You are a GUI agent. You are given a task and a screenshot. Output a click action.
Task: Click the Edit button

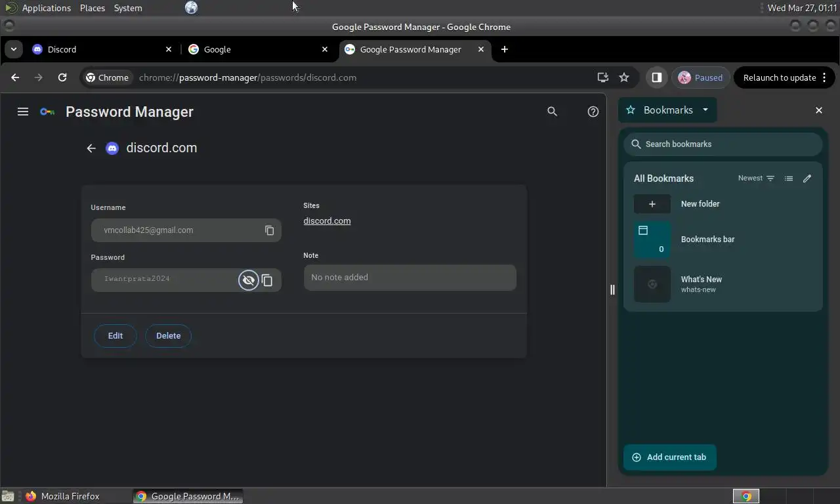[x=115, y=335]
